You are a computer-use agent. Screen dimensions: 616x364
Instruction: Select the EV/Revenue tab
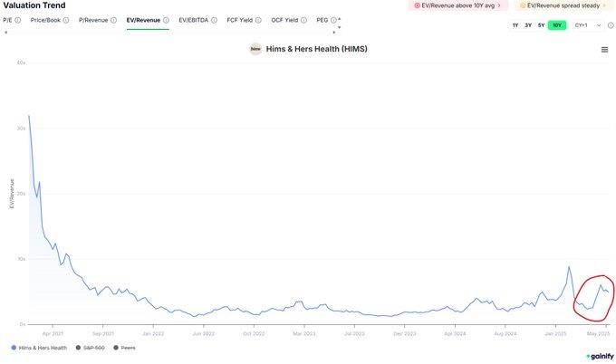(143, 20)
